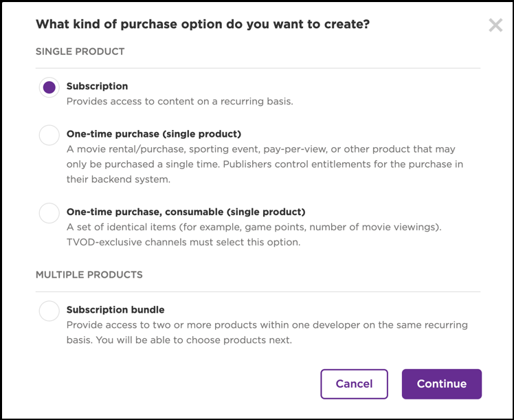Click "One-time purchase, consumable (single product)" label
The width and height of the screenshot is (514, 420).
point(186,212)
